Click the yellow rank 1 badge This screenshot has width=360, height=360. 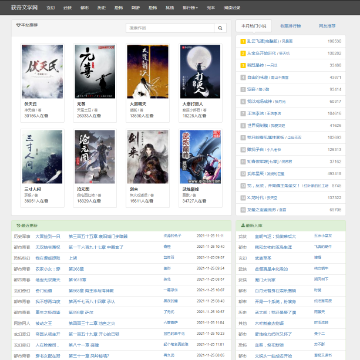click(x=243, y=41)
